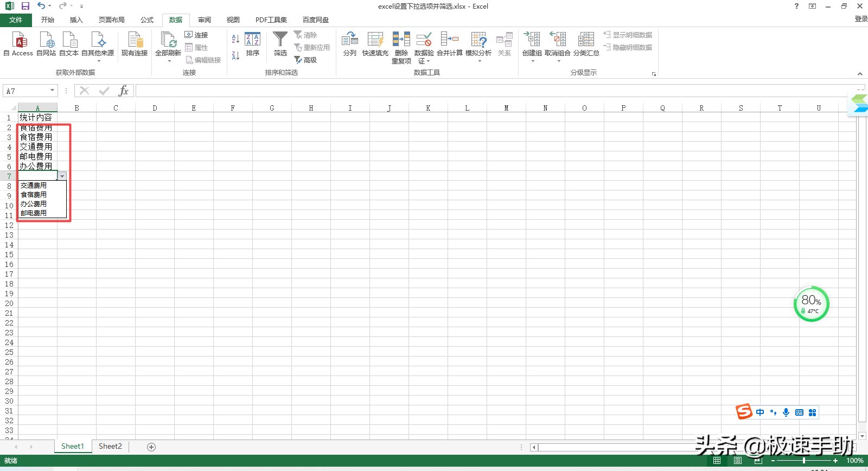Switch to Page Layout view in status bar
The image size is (868, 471).
738,461
